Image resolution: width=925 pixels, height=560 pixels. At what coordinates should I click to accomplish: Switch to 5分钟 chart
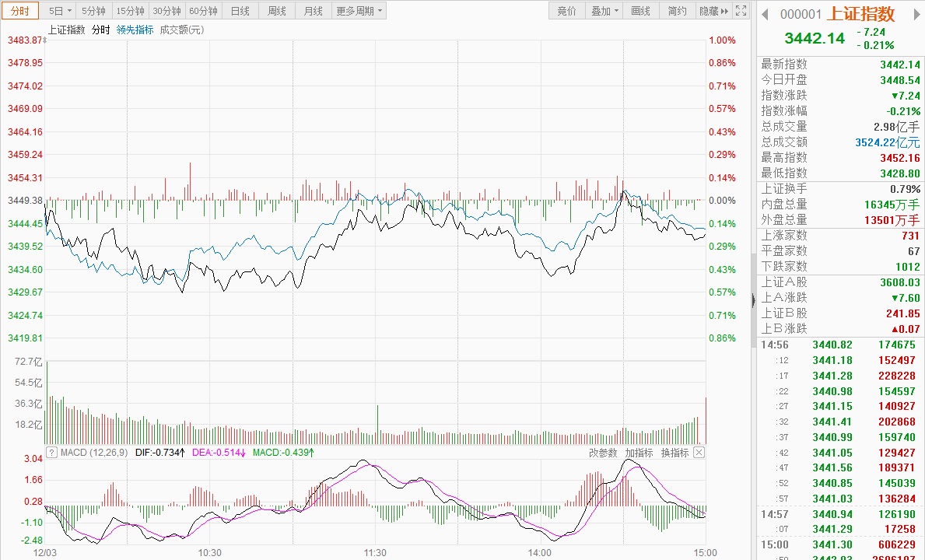94,11
